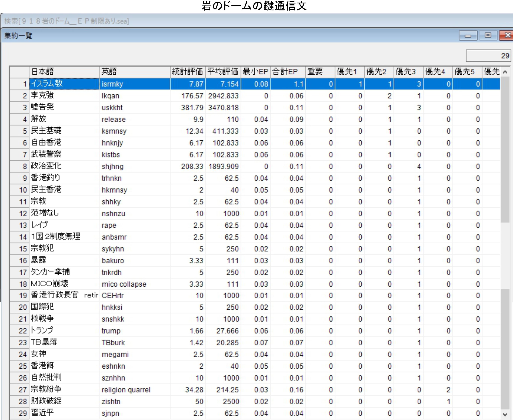Select the 政治変化 row
The height and width of the screenshot is (420, 513).
point(64,166)
